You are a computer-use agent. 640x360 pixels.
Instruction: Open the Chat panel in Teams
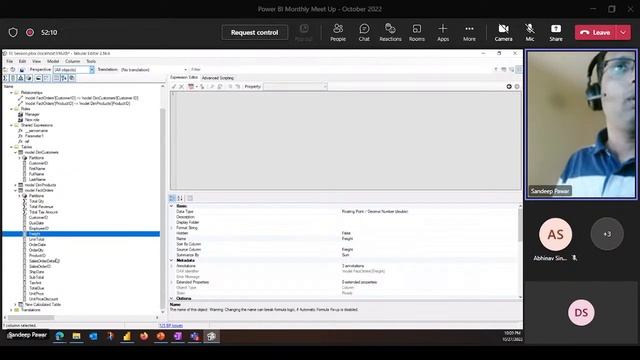tap(364, 32)
